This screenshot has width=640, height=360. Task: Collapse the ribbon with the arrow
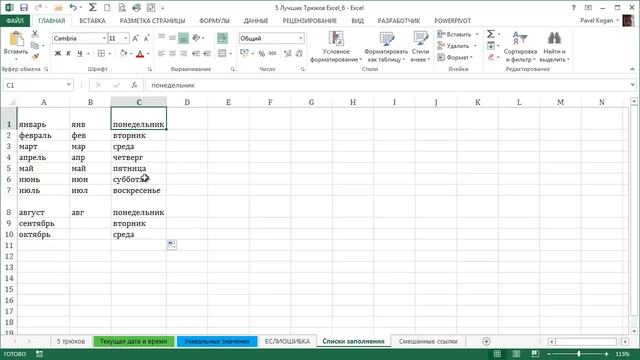[x=632, y=69]
